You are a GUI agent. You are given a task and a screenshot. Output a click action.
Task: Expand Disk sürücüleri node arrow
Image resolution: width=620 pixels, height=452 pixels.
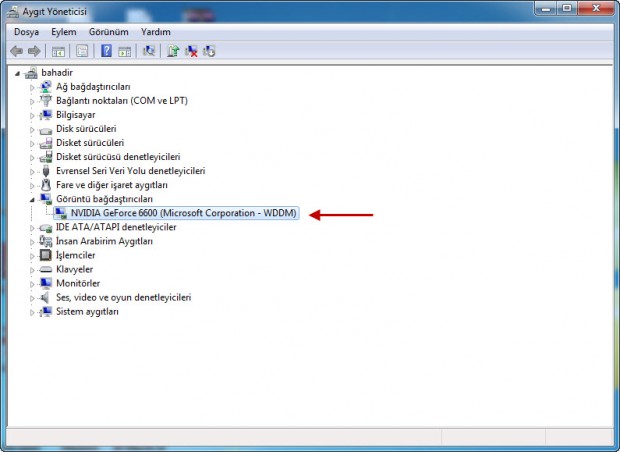tap(32, 129)
